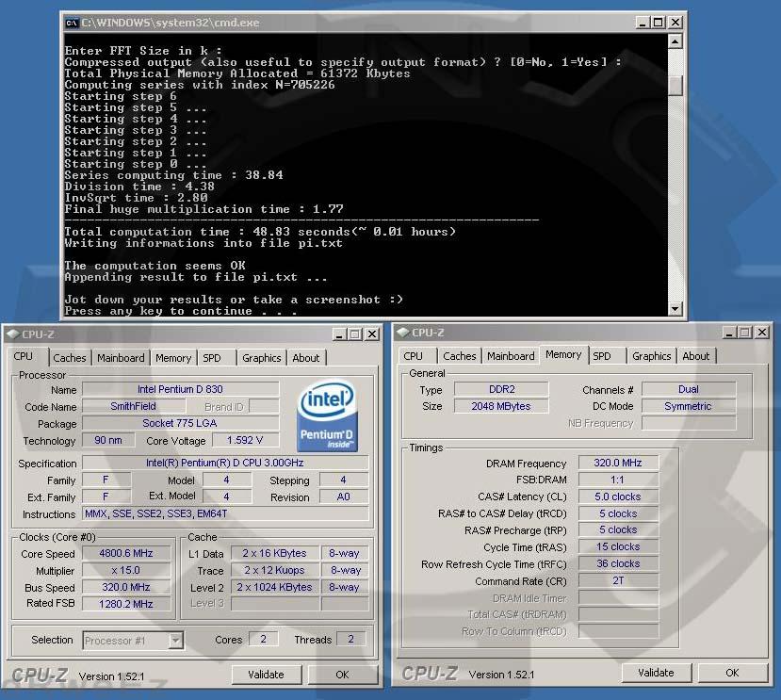Screen dimensions: 781x700
Task: Click the Code Name value SmithField
Action: tap(133, 406)
